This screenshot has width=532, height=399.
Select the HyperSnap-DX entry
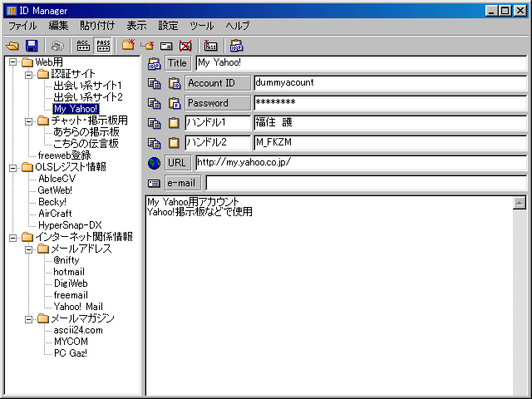click(70, 225)
